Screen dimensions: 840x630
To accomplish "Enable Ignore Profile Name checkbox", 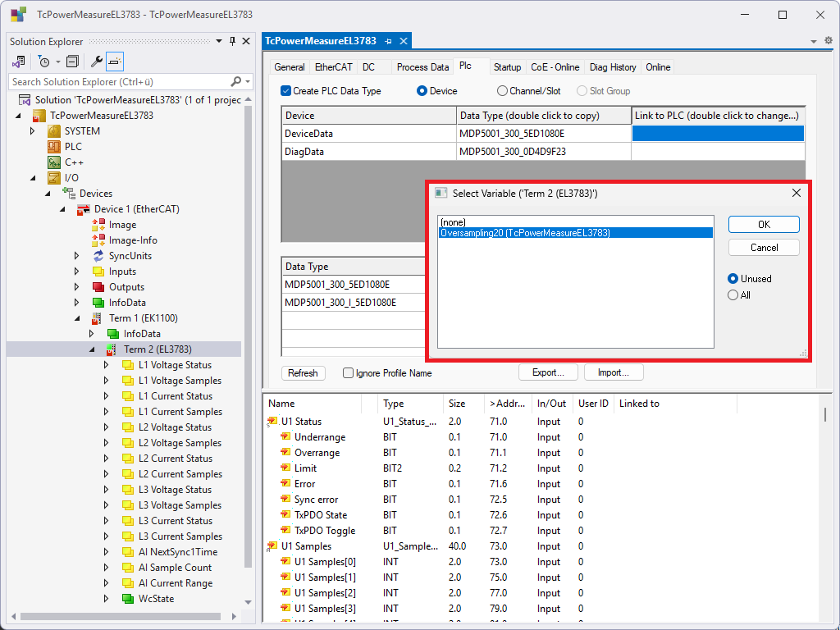I will [x=348, y=373].
